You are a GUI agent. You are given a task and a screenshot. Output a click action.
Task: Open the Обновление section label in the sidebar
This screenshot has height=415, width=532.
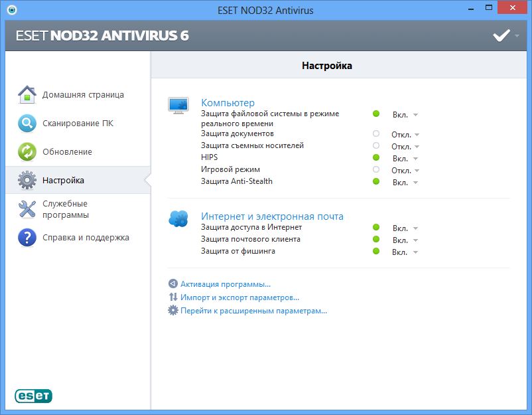click(x=67, y=152)
